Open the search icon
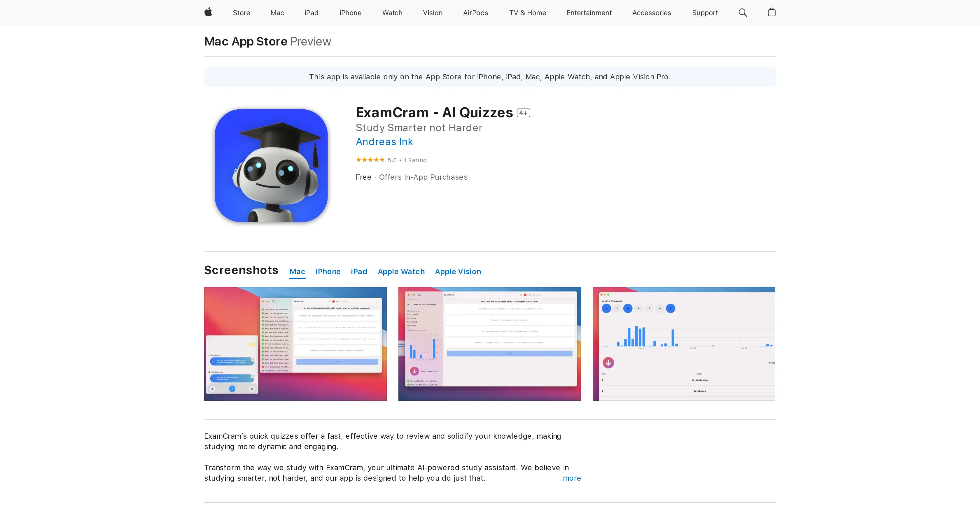Viewport: 980px width, 511px height. click(x=742, y=13)
